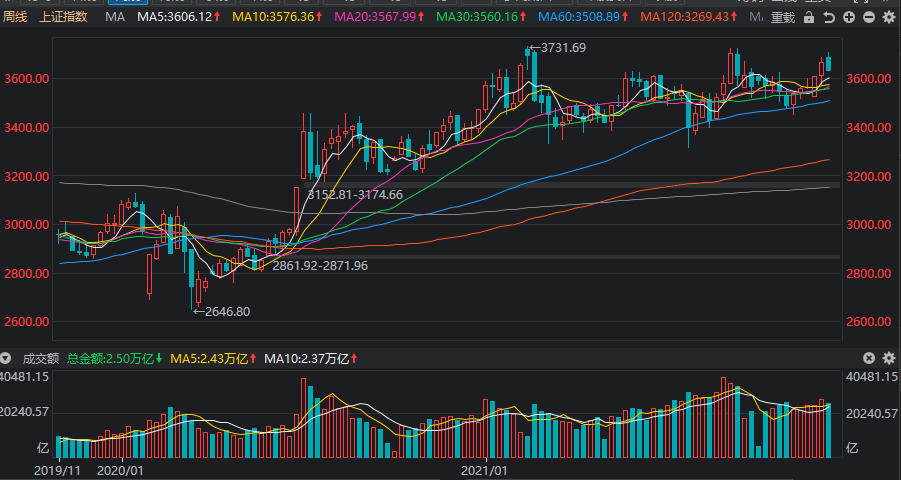Select the MA indicator label
This screenshot has width=901, height=480.
click(115, 17)
